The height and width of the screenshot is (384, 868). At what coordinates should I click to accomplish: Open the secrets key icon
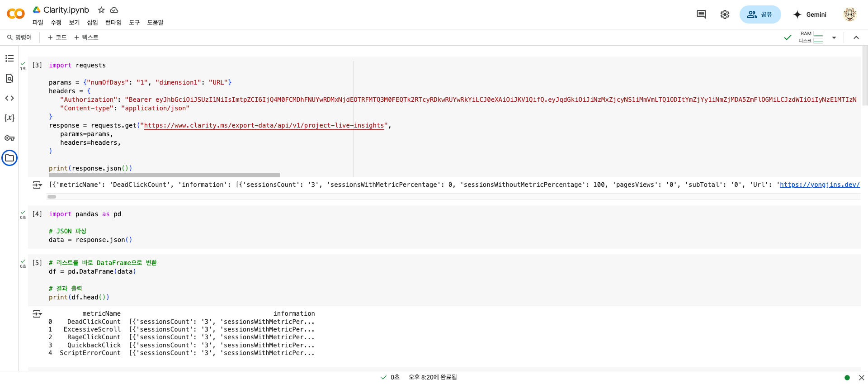(9, 138)
